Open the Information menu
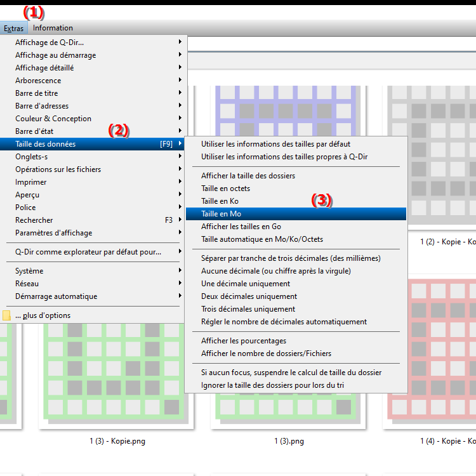Image resolution: width=476 pixels, height=476 pixels. pos(53,28)
